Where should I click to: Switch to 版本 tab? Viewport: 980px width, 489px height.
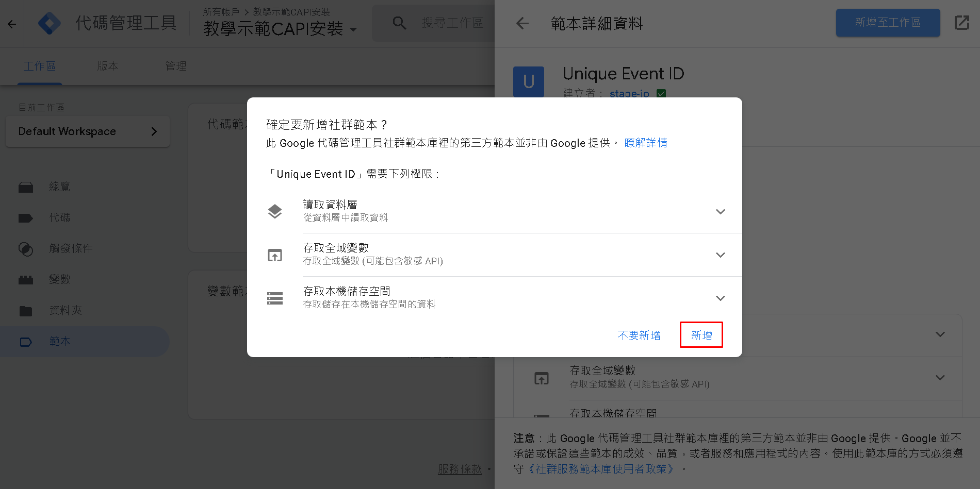[108, 66]
